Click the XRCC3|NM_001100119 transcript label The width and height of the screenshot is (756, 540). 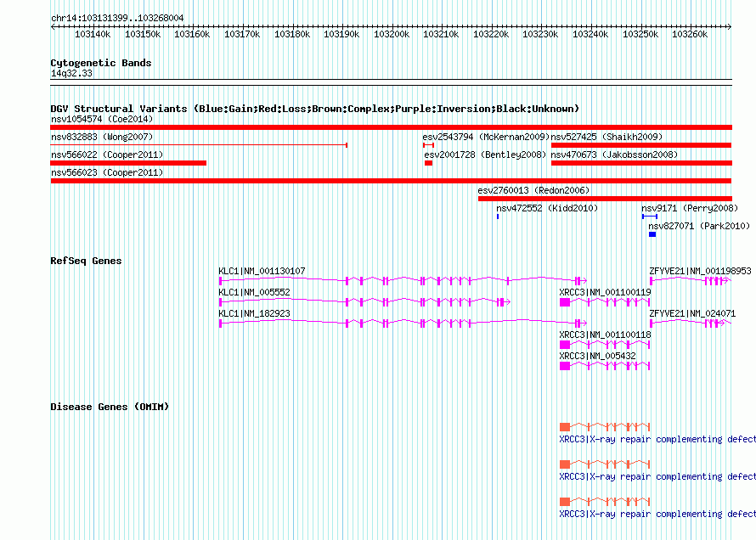605,292
